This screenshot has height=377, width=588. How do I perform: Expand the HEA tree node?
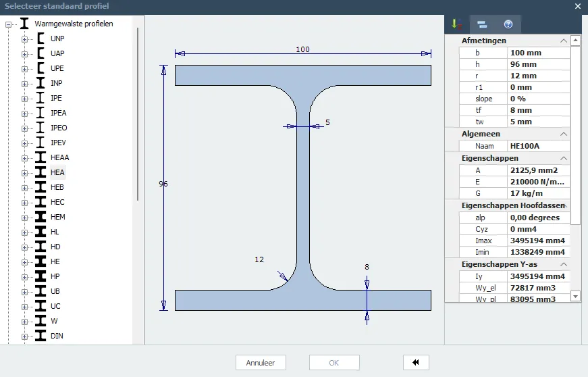click(x=25, y=173)
